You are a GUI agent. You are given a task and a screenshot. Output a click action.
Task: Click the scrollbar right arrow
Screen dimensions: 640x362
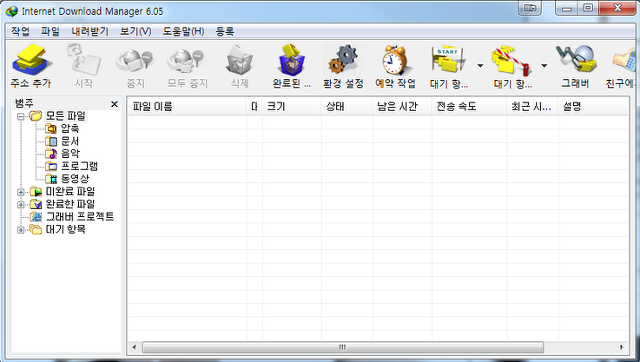click(622, 347)
